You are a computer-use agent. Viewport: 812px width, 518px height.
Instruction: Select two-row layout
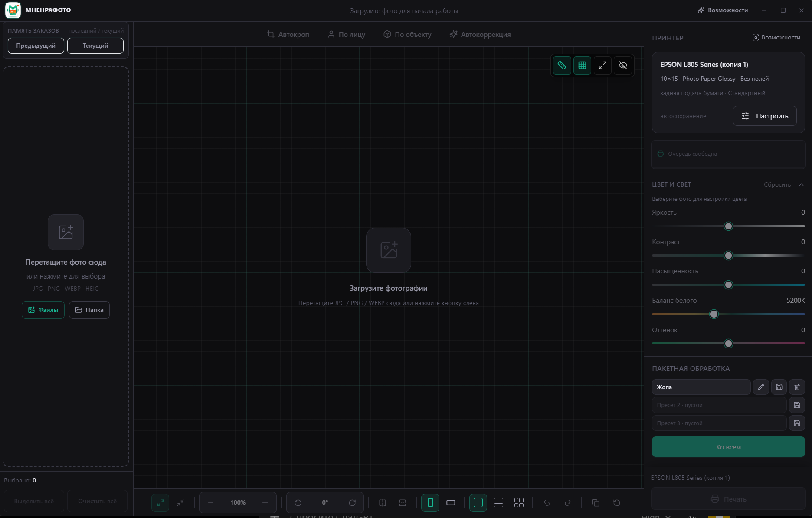[x=498, y=503]
